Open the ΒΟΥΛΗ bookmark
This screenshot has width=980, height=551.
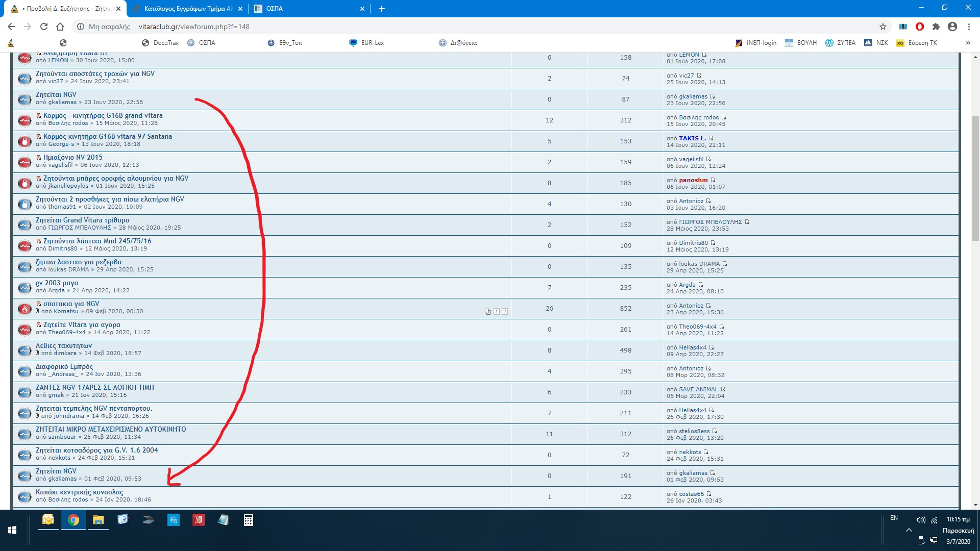tap(801, 43)
